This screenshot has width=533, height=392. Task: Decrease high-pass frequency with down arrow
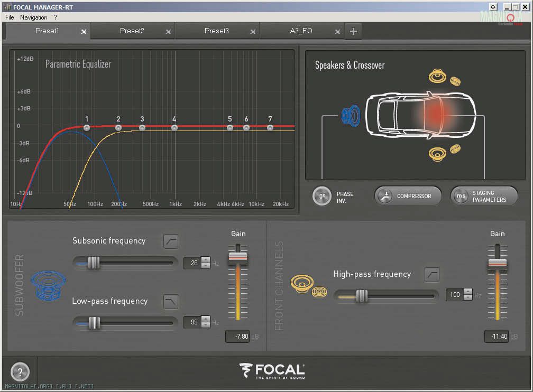pos(468,297)
